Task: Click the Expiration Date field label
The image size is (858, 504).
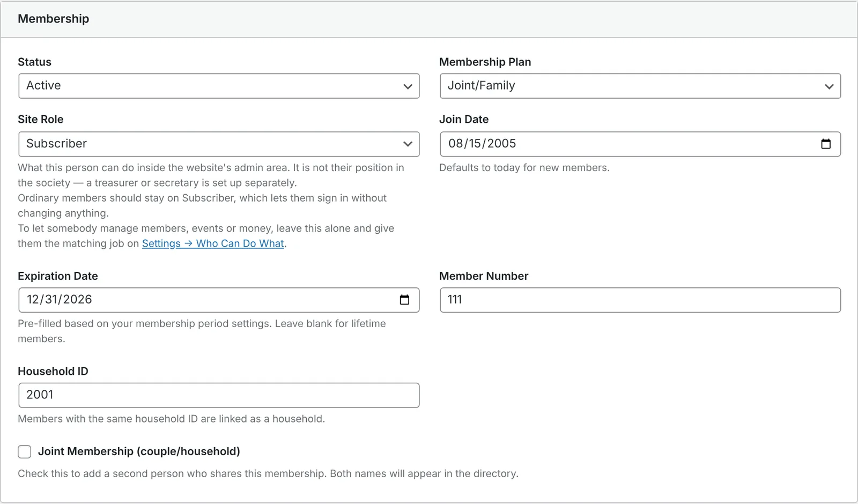Action: pos(58,276)
